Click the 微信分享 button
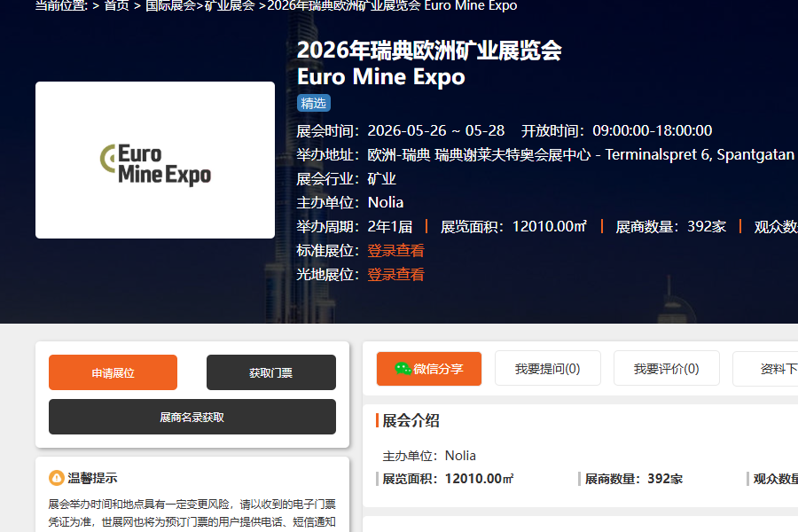This screenshot has width=798, height=532. [429, 369]
